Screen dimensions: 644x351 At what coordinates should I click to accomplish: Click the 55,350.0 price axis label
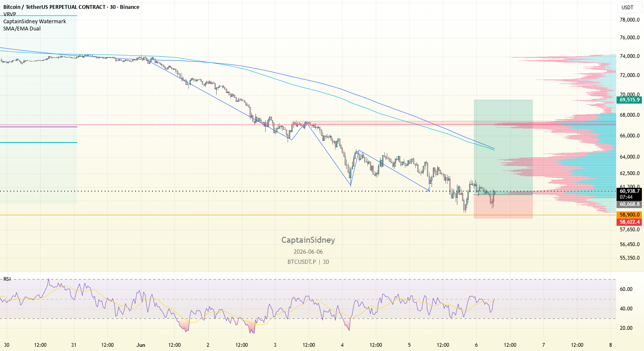[x=630, y=258]
